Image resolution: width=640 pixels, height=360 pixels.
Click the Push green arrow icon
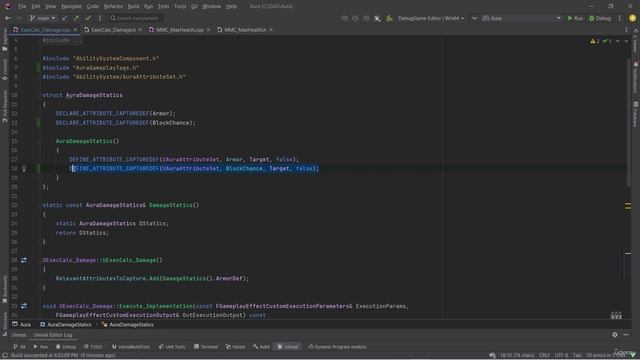76,18
